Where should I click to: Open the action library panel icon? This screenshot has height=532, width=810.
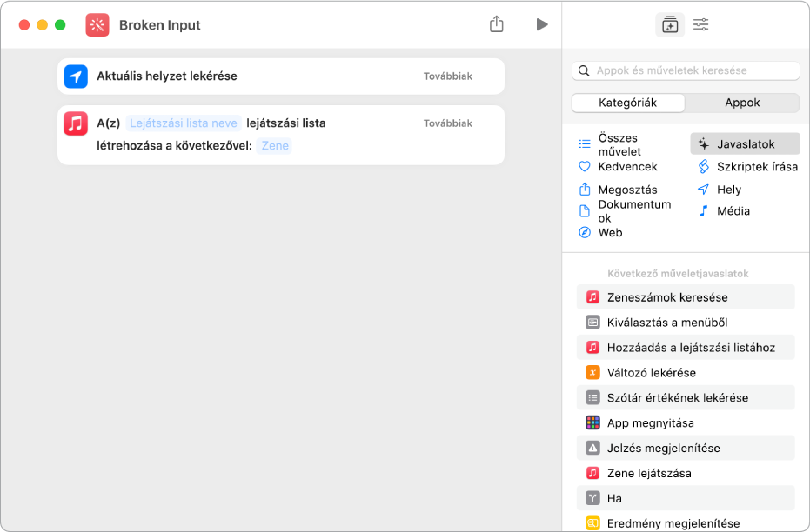669,24
